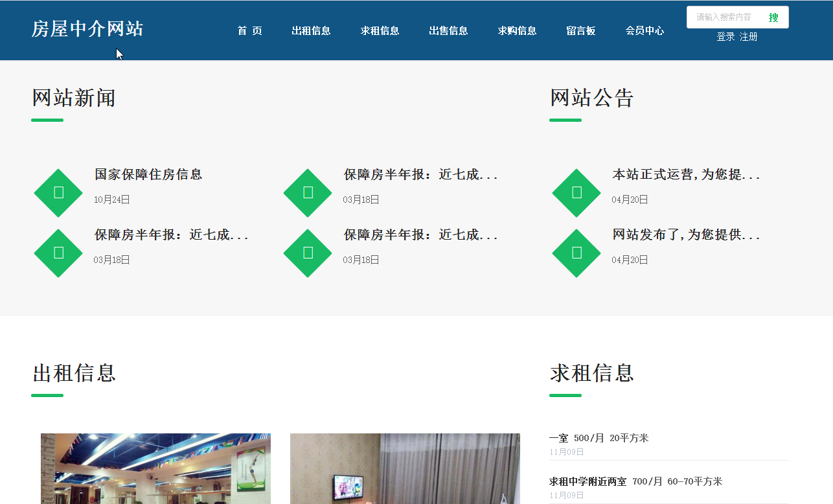
Task: Click the 登录 link
Action: (725, 37)
